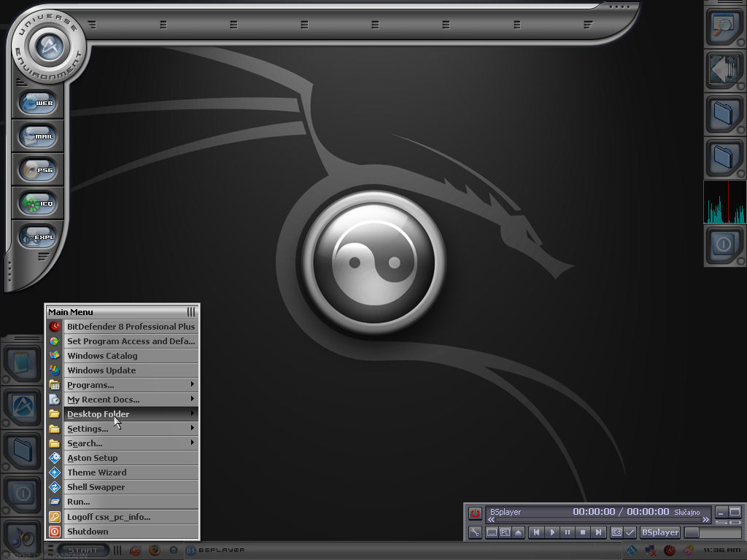The image size is (747, 560).
Task: Open Firefox from the quick launch bar
Action: click(x=155, y=550)
